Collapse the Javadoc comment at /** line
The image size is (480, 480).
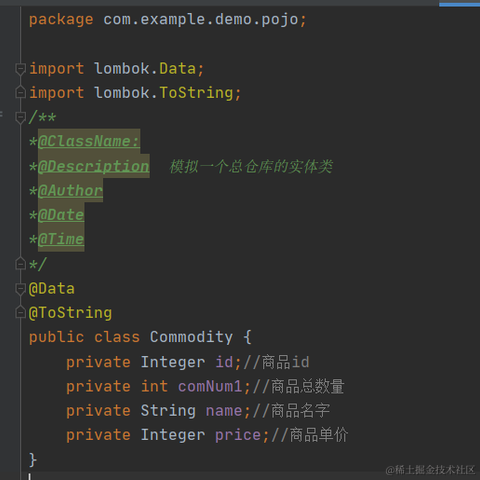tap(20, 117)
